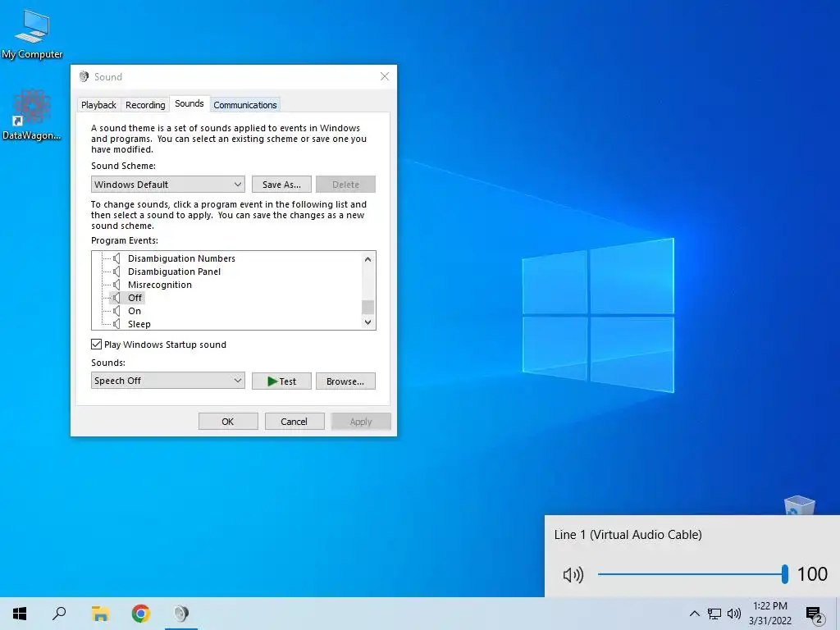Click the greyed Delete scheme button
Viewport: 840px width, 630px height.
tap(345, 185)
